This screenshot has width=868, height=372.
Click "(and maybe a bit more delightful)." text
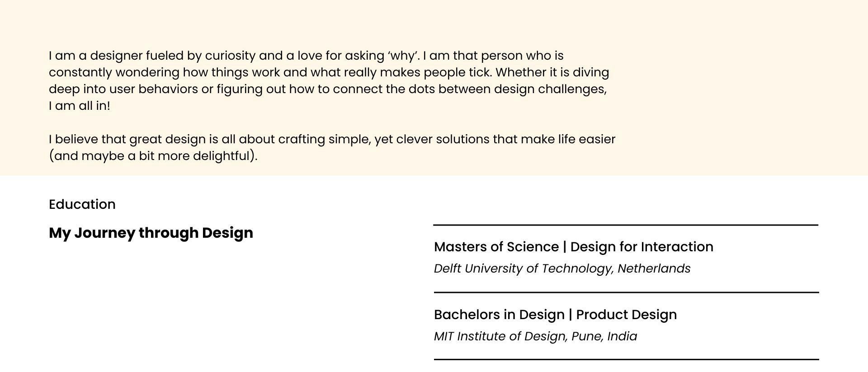click(153, 156)
